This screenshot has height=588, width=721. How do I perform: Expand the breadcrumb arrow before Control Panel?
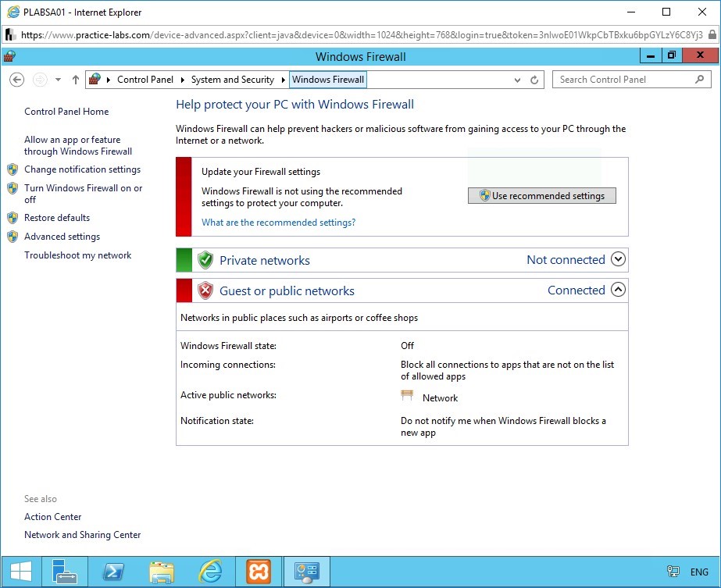point(109,80)
